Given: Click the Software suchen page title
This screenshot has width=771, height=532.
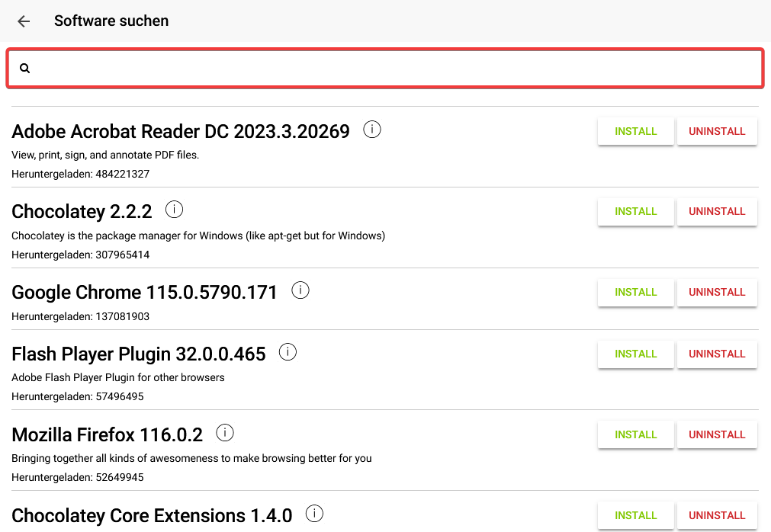Looking at the screenshot, I should (x=111, y=21).
